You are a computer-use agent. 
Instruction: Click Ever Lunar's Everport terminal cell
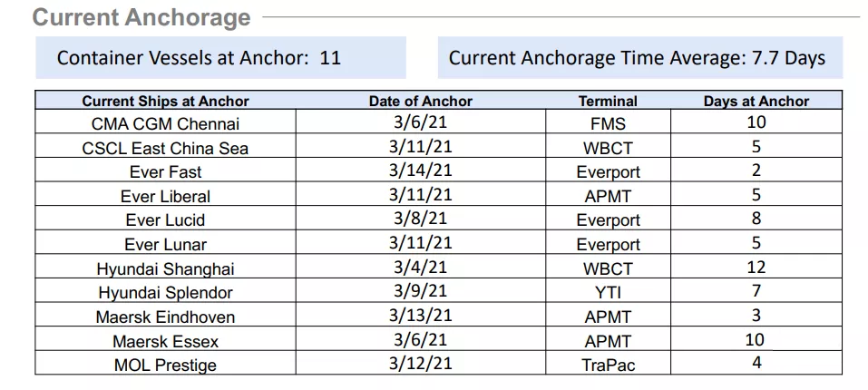(608, 243)
